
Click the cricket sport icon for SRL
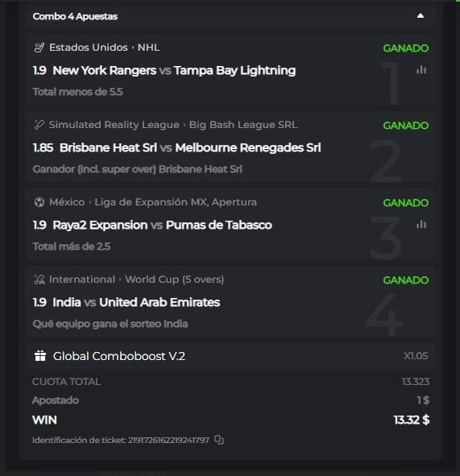[x=39, y=125]
